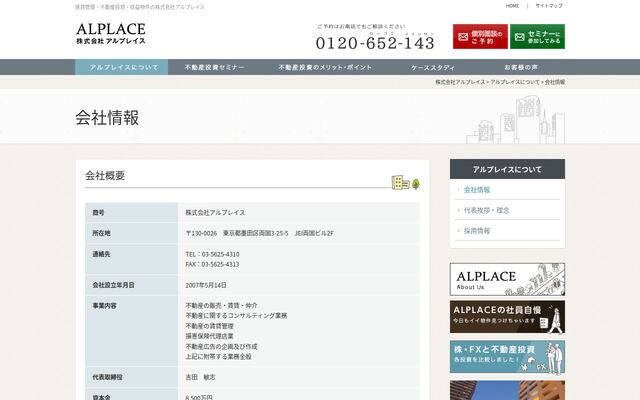Select the 不動産投資セミナー navigation tab
Screen dimensions: 640x400
215,67
